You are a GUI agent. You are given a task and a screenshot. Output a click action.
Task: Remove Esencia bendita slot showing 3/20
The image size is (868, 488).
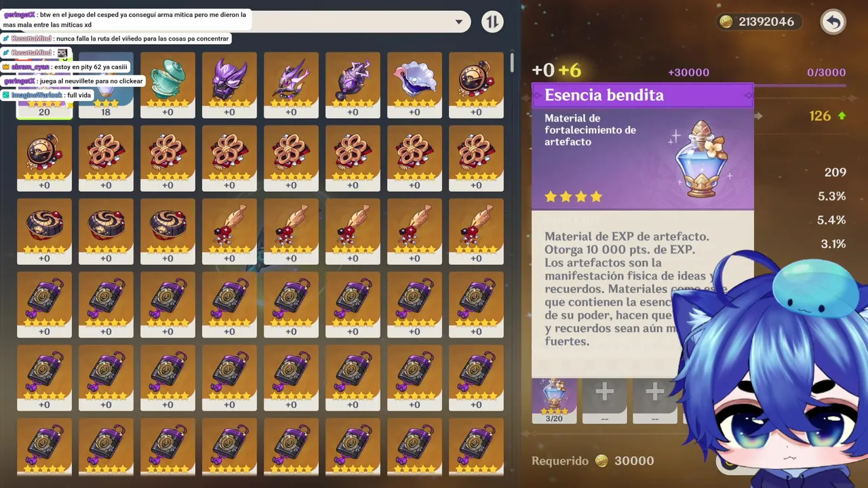tap(554, 400)
